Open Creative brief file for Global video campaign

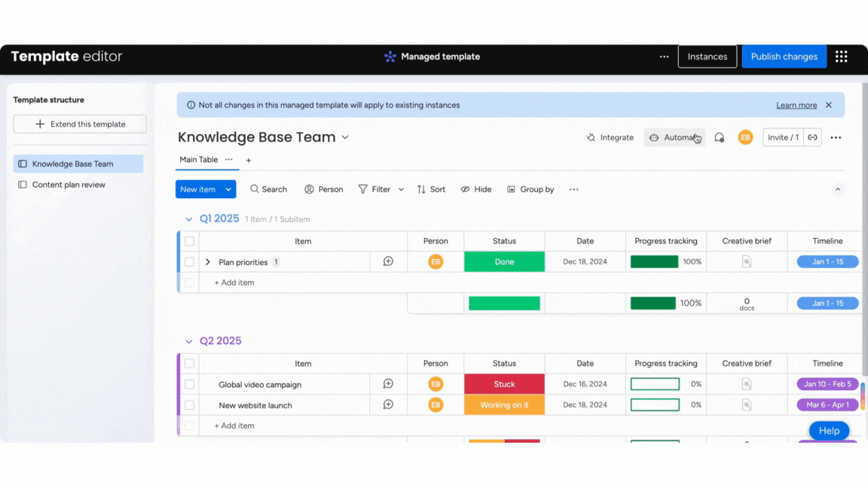click(746, 384)
